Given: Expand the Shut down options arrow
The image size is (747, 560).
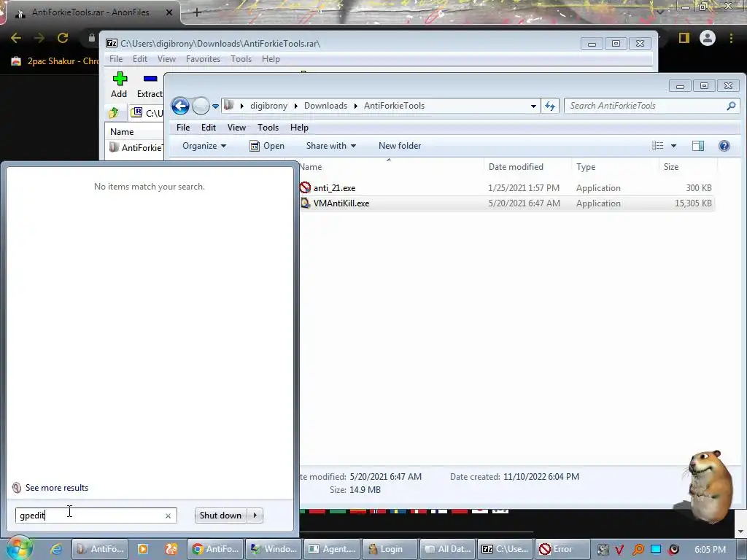Looking at the screenshot, I should point(255,516).
